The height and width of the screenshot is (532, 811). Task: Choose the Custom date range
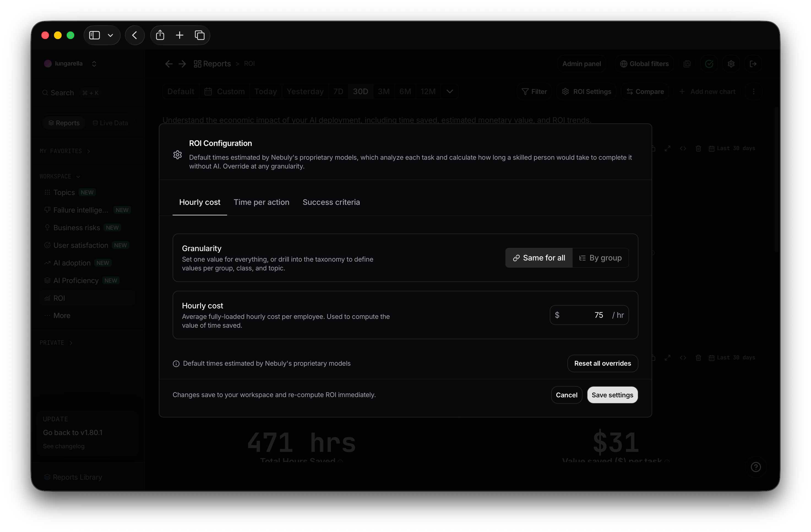[225, 91]
